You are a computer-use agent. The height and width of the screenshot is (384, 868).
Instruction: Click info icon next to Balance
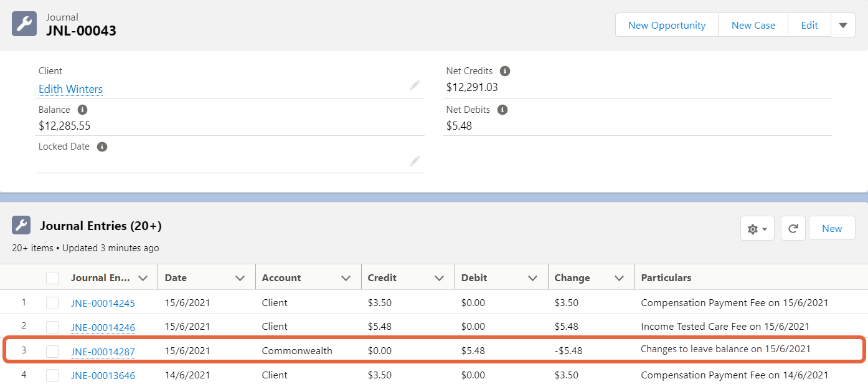pyautogui.click(x=82, y=110)
